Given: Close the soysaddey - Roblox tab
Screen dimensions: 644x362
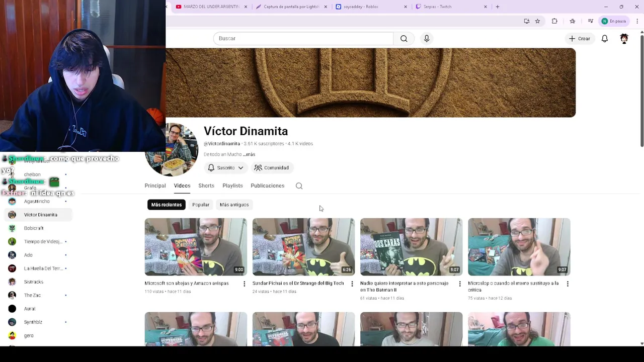Looking at the screenshot, I should pos(406,7).
